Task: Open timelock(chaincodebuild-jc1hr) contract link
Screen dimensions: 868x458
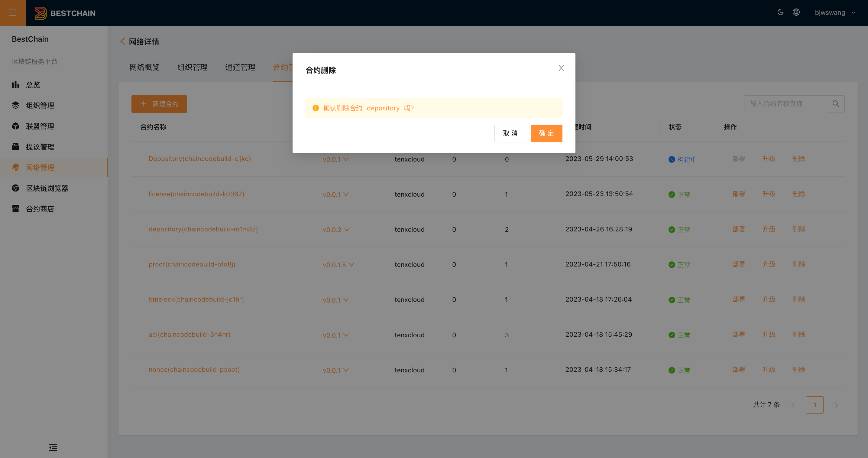Action: click(x=196, y=299)
